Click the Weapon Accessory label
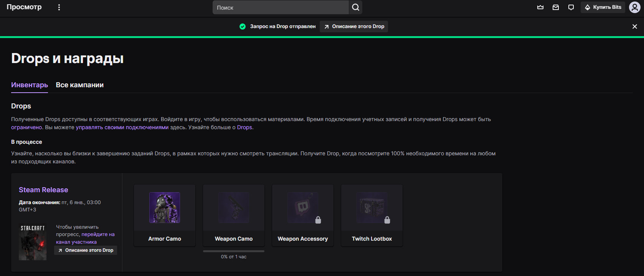 (x=303, y=239)
